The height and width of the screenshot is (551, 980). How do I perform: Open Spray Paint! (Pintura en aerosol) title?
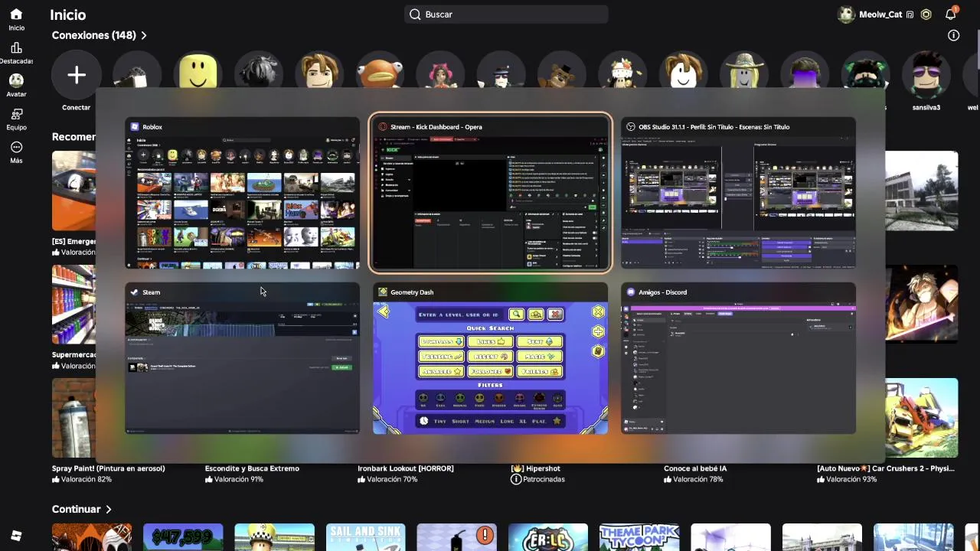click(x=108, y=468)
